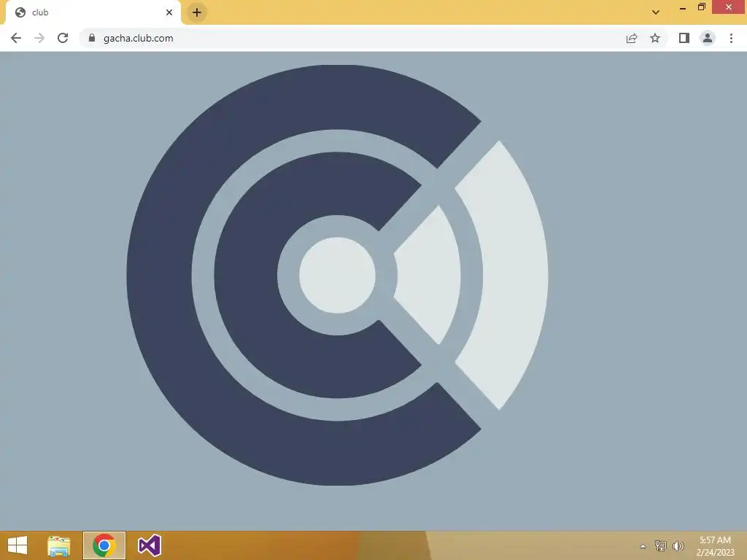
Task: Show hidden system tray icons
Action: click(x=643, y=546)
